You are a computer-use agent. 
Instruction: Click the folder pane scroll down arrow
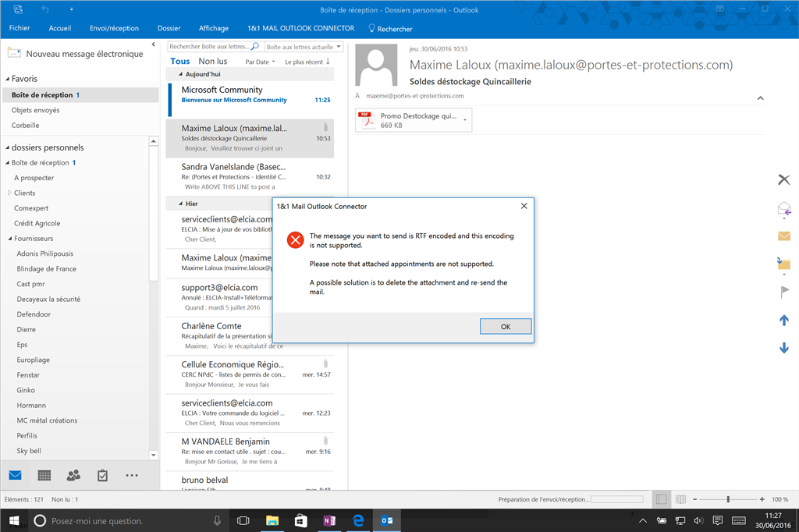[x=154, y=455]
